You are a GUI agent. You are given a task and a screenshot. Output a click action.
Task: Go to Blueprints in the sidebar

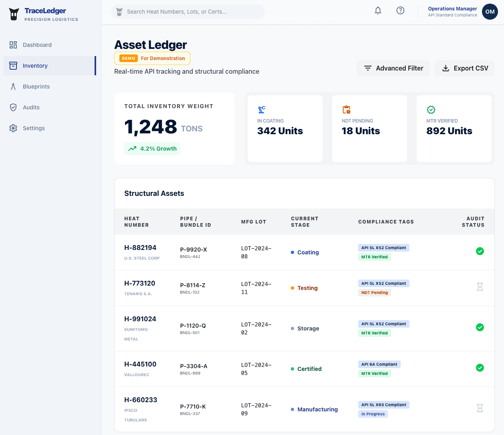coord(50,87)
